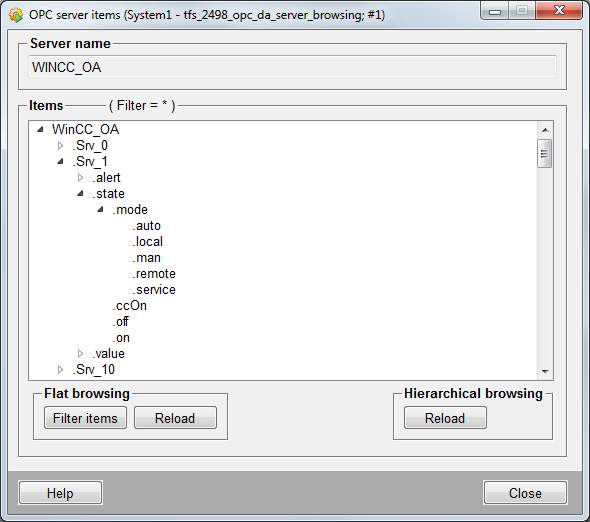Screen dimensions: 590x522
Task: Collapse the WinCC_OA root node
Action: point(40,129)
